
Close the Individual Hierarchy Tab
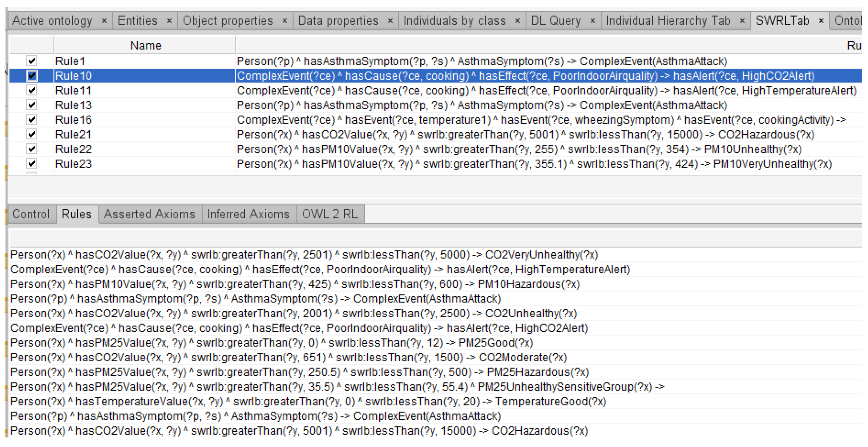pos(742,21)
